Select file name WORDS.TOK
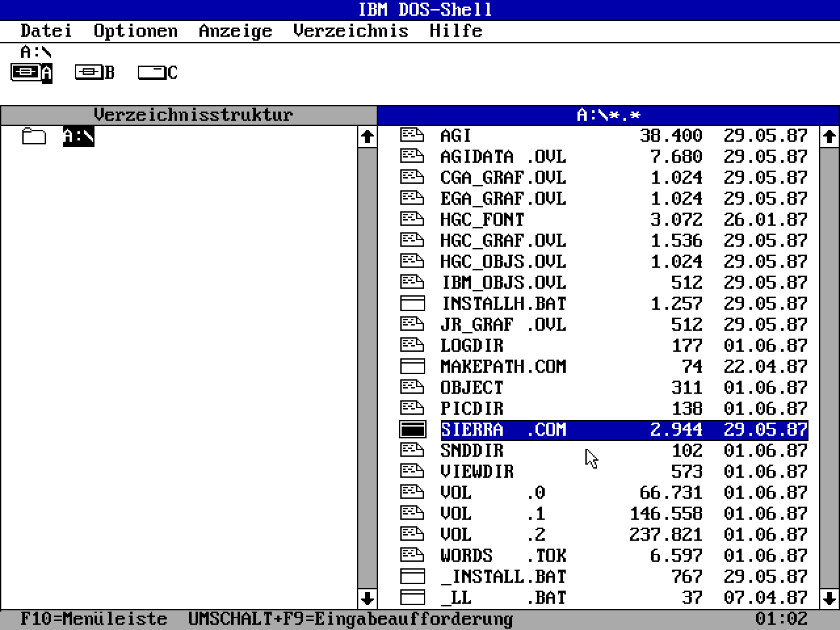This screenshot has width=840, height=630. coord(503,555)
